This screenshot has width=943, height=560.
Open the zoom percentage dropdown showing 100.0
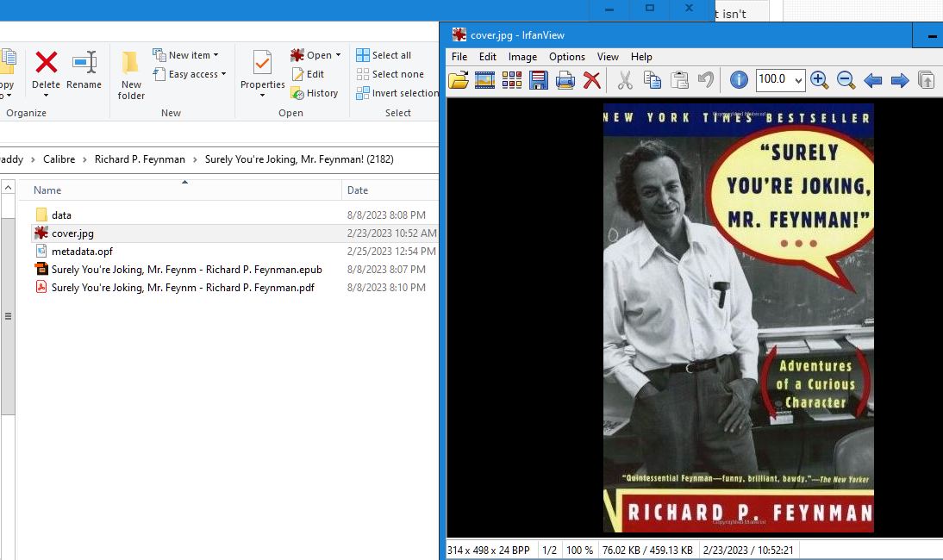click(x=798, y=80)
